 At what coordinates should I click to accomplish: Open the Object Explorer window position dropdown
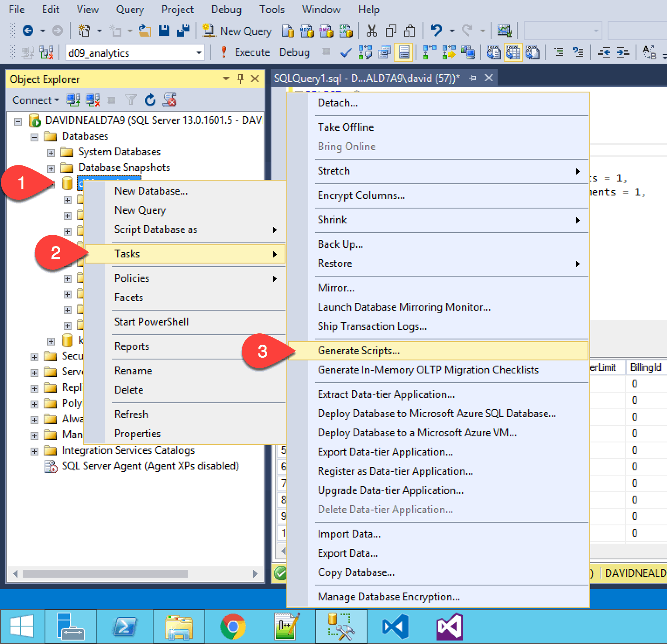click(x=226, y=79)
